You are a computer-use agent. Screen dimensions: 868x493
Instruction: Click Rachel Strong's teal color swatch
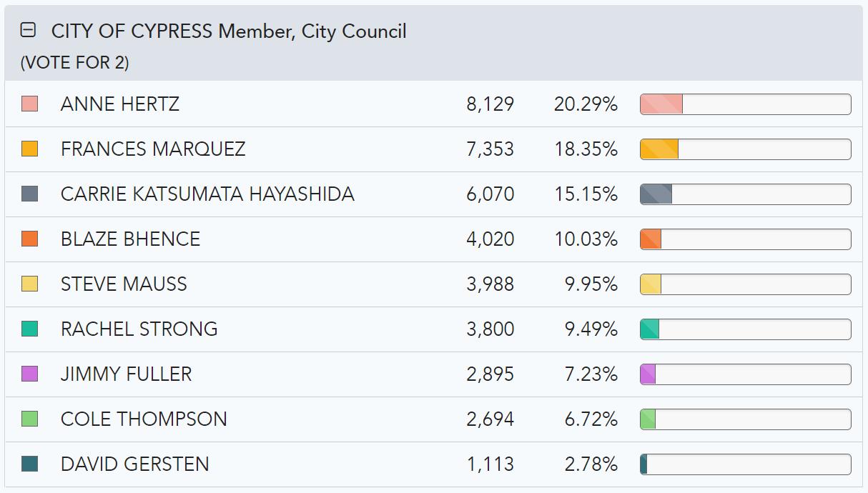[29, 329]
